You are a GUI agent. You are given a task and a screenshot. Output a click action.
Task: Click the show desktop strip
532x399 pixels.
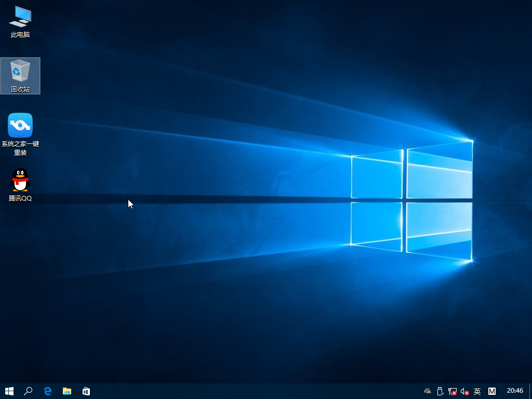[530, 391]
